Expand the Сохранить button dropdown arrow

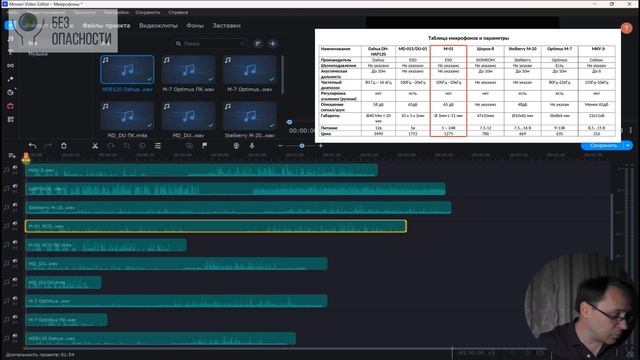pyautogui.click(x=628, y=146)
